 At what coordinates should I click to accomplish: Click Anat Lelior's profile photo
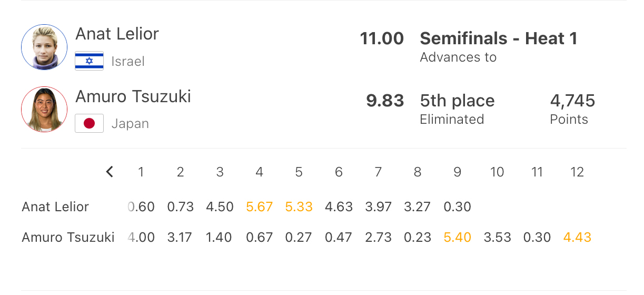(44, 47)
